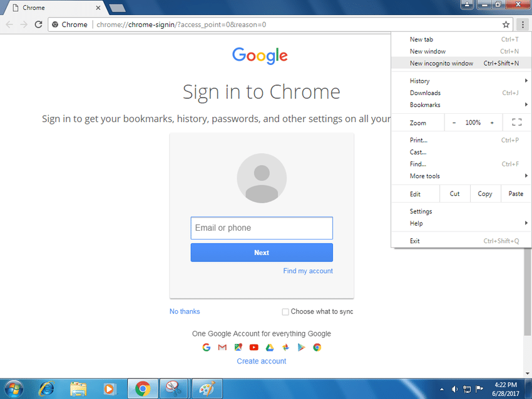Expand the History submenu

461,81
